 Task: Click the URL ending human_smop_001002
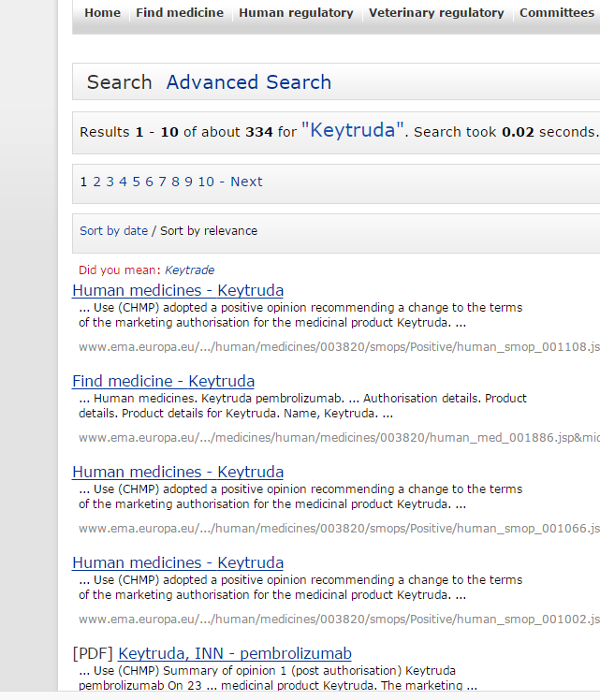coord(339,620)
